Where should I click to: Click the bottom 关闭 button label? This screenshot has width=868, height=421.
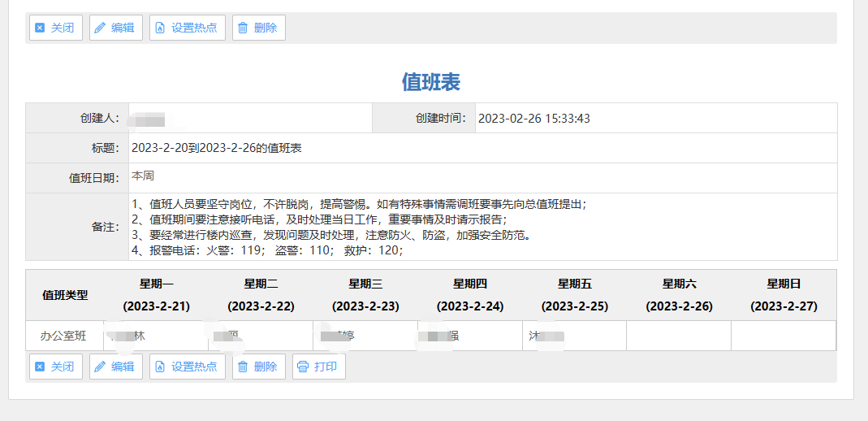tap(63, 367)
